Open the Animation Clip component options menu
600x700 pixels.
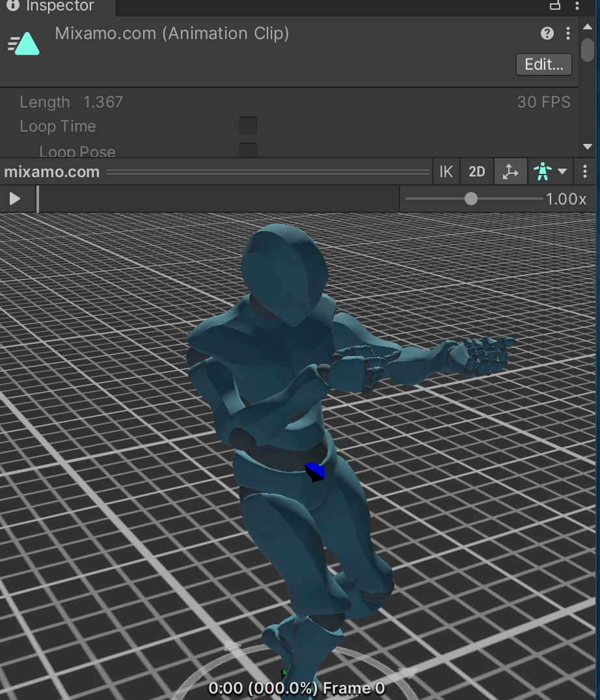pos(568,33)
